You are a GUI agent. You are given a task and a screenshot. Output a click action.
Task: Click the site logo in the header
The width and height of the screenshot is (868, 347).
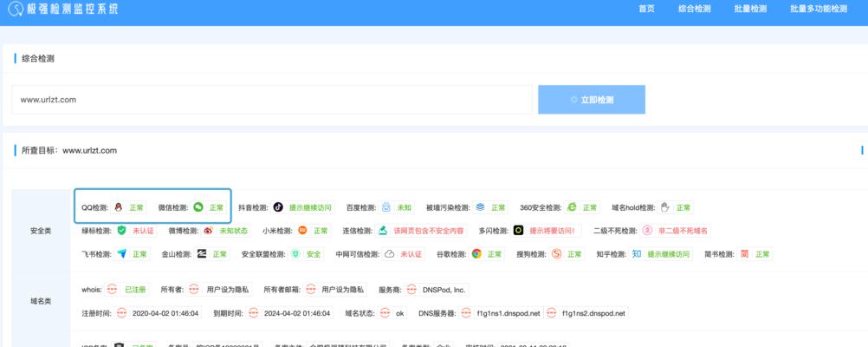click(15, 9)
